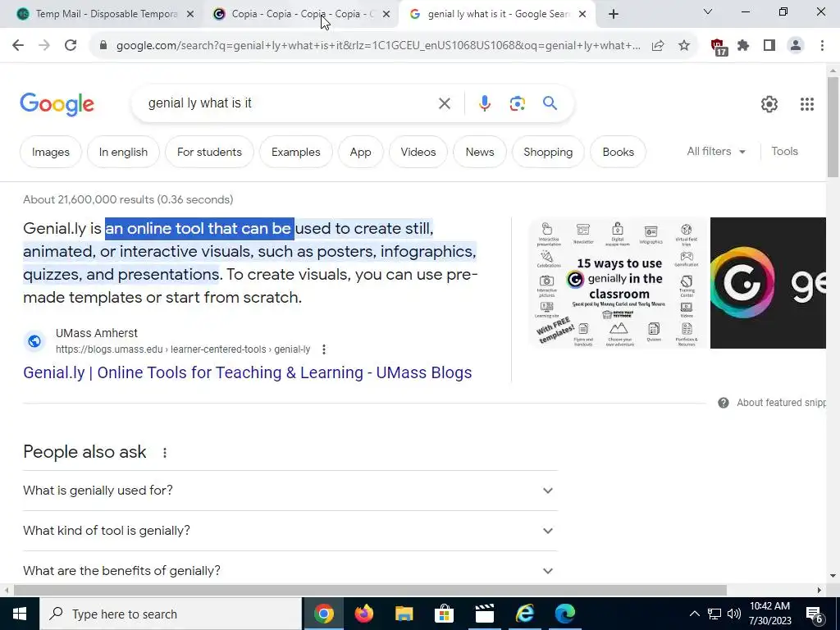Open Internet Explorer from taskbar

tap(524, 614)
